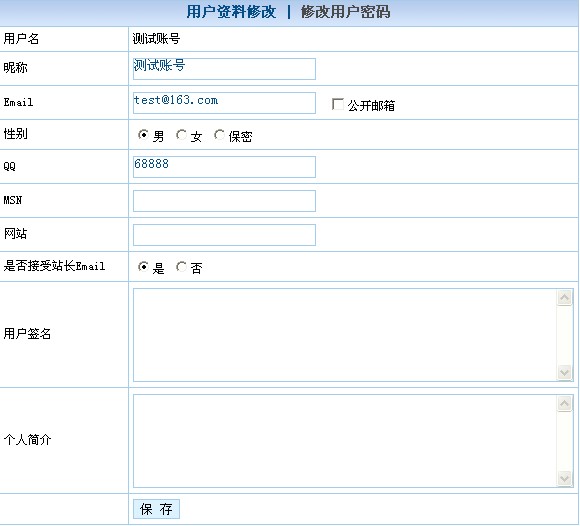Focus the MSN input field
The width and height of the screenshot is (580, 526).
[224, 201]
